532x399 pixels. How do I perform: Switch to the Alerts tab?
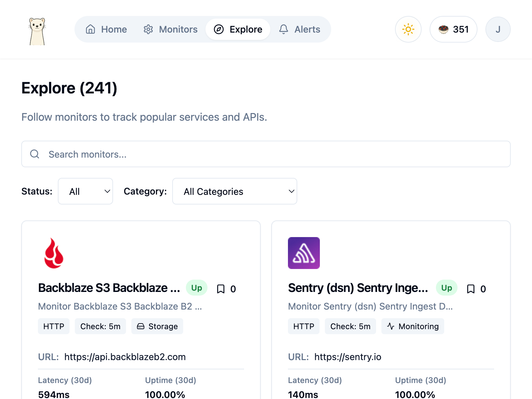300,29
